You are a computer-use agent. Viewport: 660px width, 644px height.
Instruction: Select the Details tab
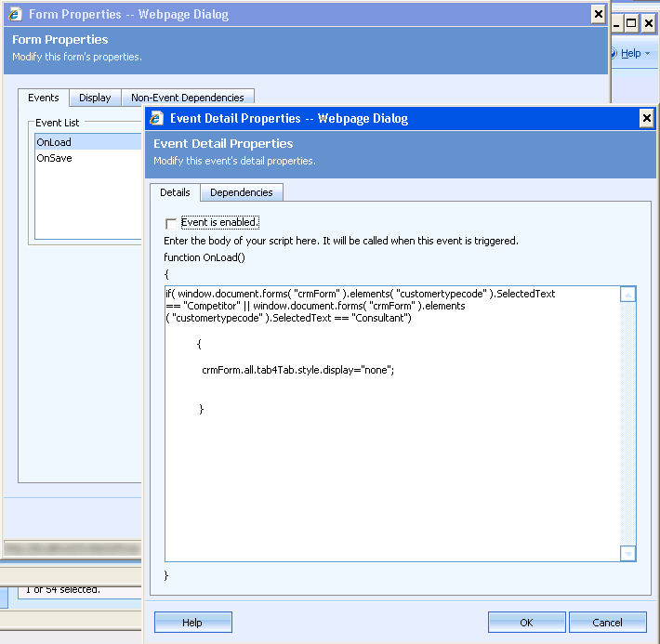pyautogui.click(x=175, y=192)
